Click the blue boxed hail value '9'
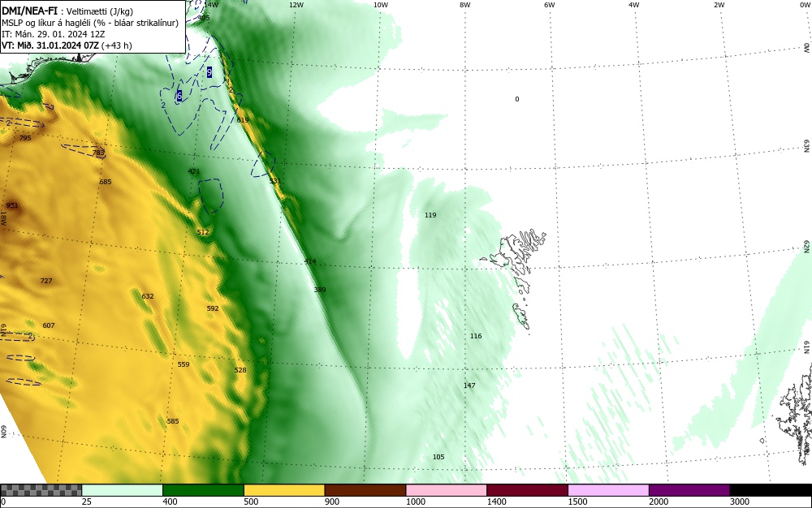 (x=209, y=72)
